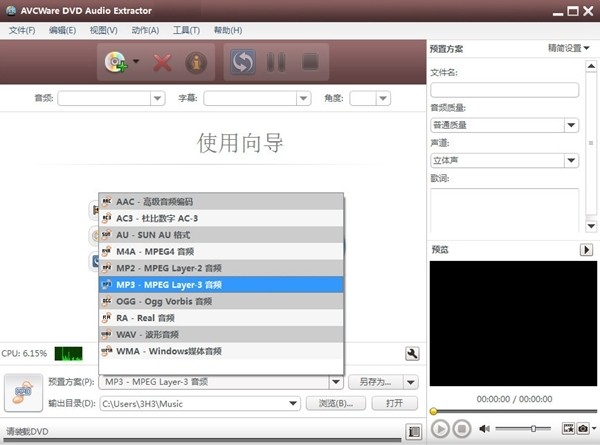Open the 工具(T) menu
The image size is (600, 445).
tap(185, 31)
